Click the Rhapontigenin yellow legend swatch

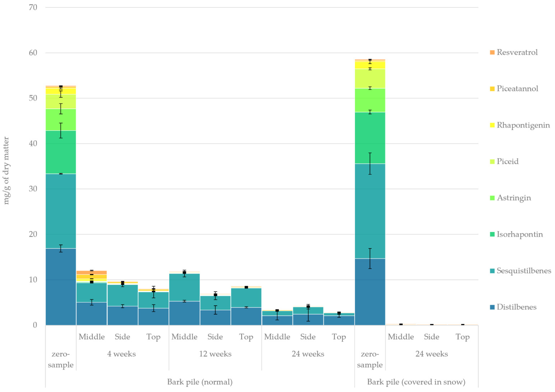pos(492,125)
